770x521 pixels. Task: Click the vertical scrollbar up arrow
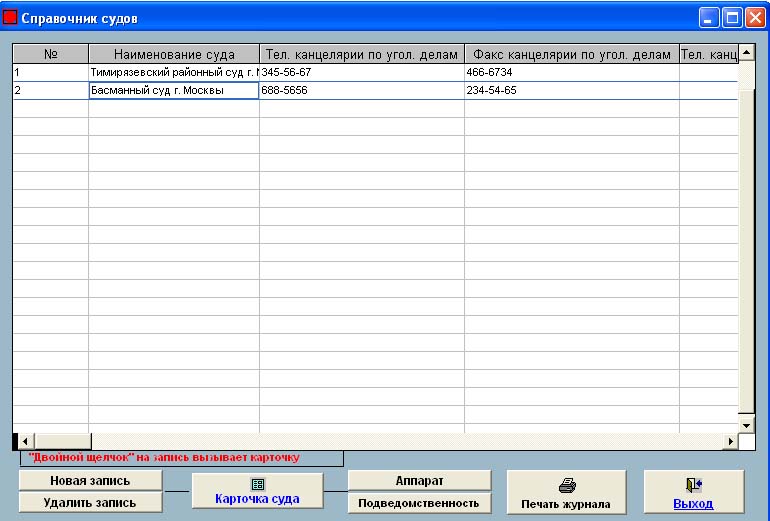746,52
